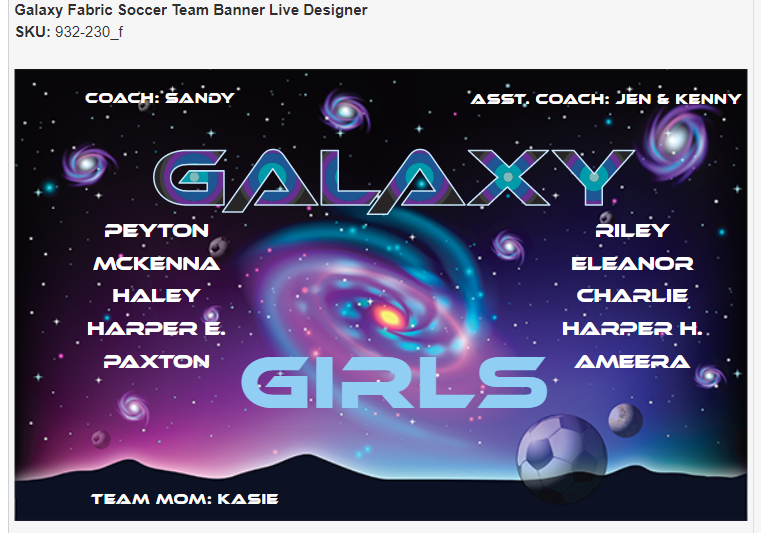Select the 'Asst. Coach: Jen & Kenny' text
This screenshot has height=533, width=761.
tap(606, 99)
